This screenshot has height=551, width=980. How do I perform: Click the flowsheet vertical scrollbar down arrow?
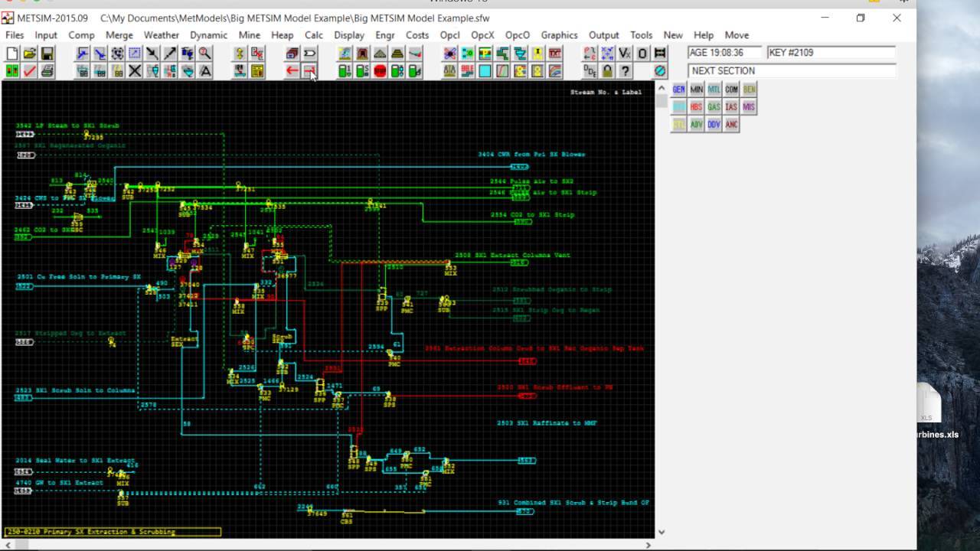tap(661, 532)
